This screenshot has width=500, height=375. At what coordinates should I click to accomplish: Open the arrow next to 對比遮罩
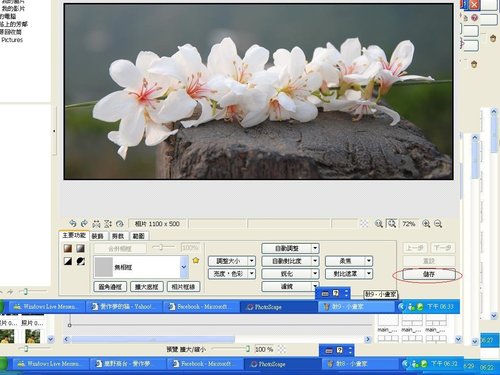coord(369,274)
